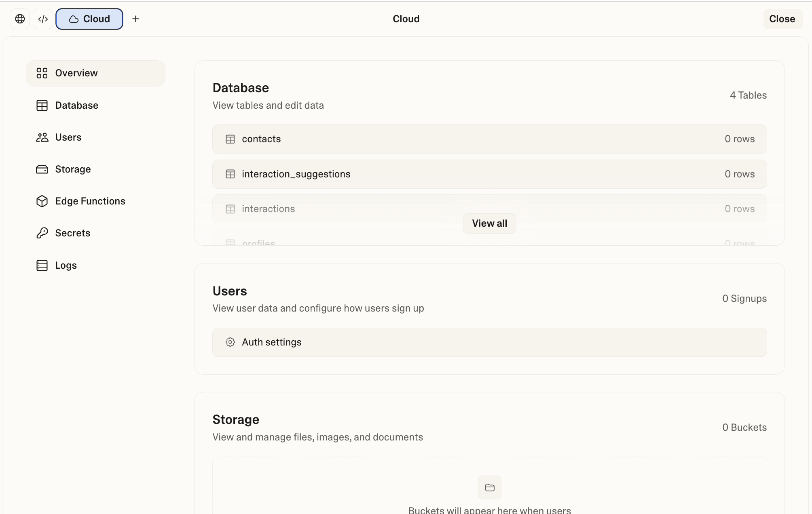The width and height of the screenshot is (812, 514).
Task: Open the Storage sidebar item
Action: 73,169
